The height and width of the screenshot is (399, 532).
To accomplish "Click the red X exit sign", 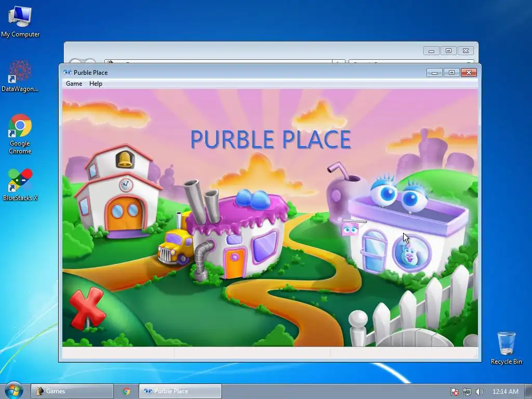I will [87, 308].
